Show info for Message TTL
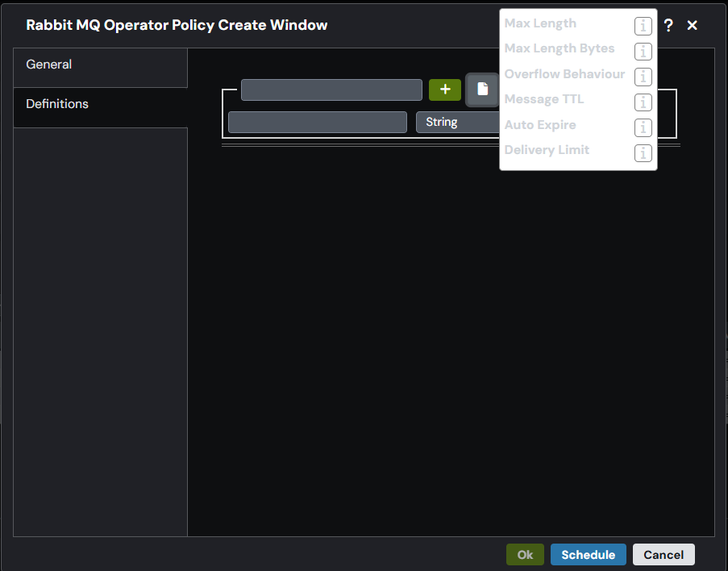 (x=643, y=102)
